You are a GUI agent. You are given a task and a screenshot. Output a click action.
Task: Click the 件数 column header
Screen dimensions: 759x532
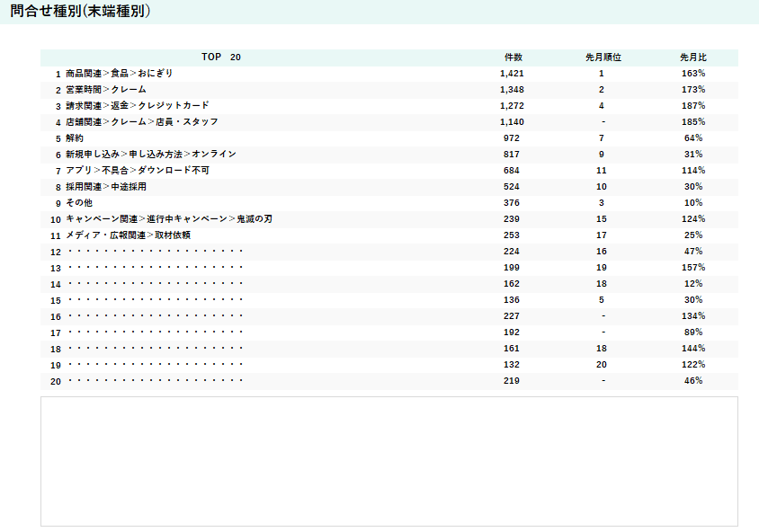tap(513, 57)
